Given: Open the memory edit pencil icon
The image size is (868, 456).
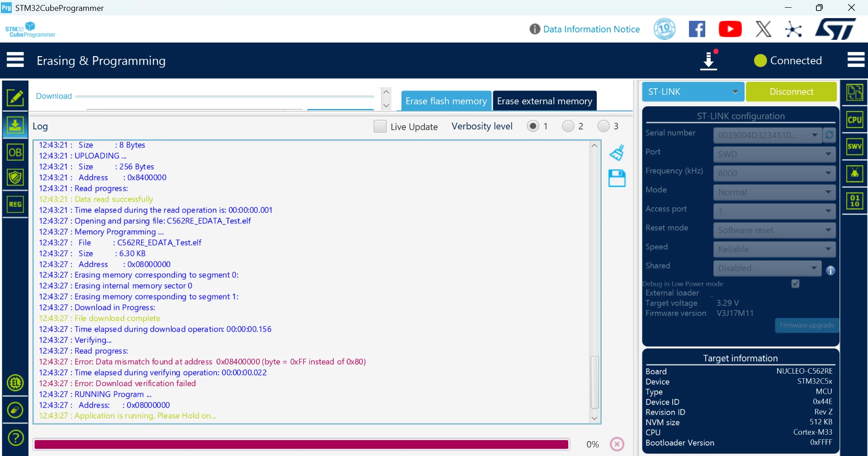Looking at the screenshot, I should (15, 97).
